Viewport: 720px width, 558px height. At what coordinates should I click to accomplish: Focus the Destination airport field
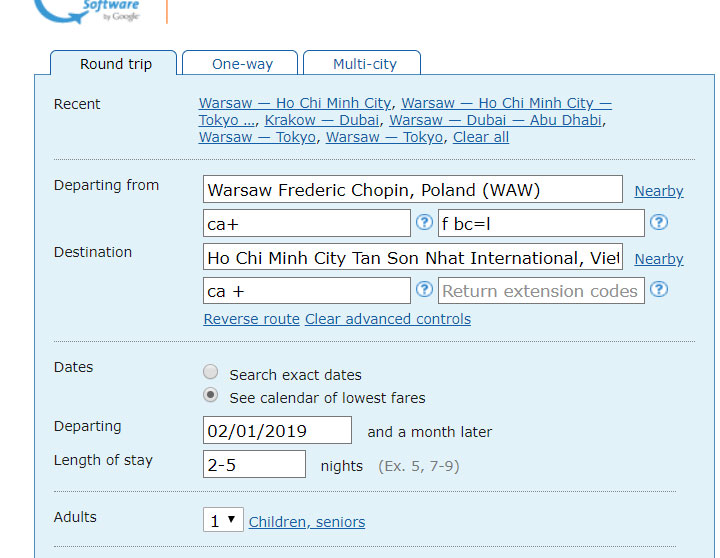[x=413, y=257]
